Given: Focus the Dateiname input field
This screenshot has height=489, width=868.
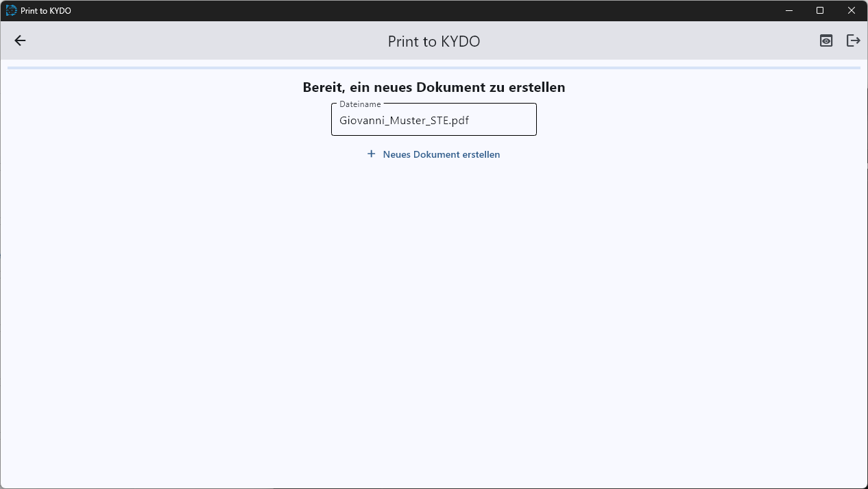Looking at the screenshot, I should [433, 119].
